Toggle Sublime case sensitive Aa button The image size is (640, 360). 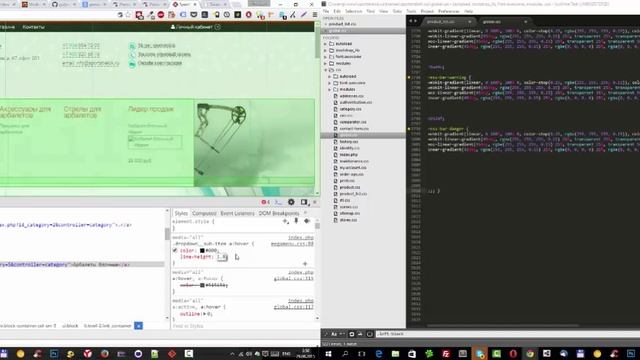coord(334,334)
